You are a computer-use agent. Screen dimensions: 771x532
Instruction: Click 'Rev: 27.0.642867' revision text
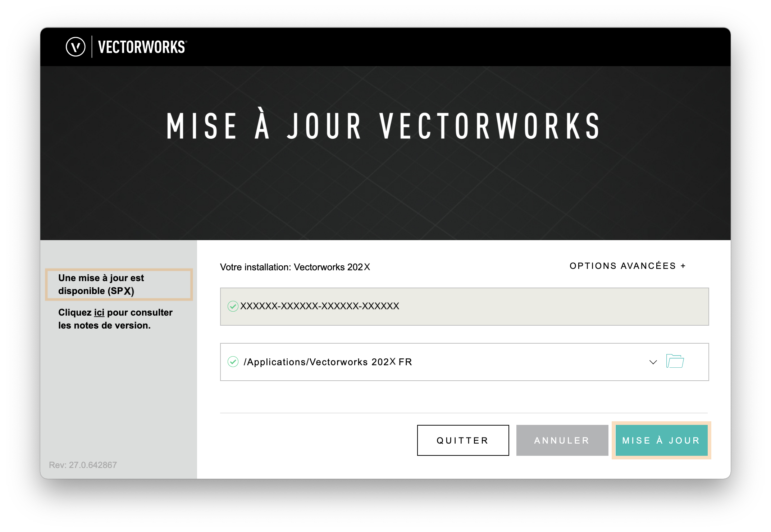83,465
